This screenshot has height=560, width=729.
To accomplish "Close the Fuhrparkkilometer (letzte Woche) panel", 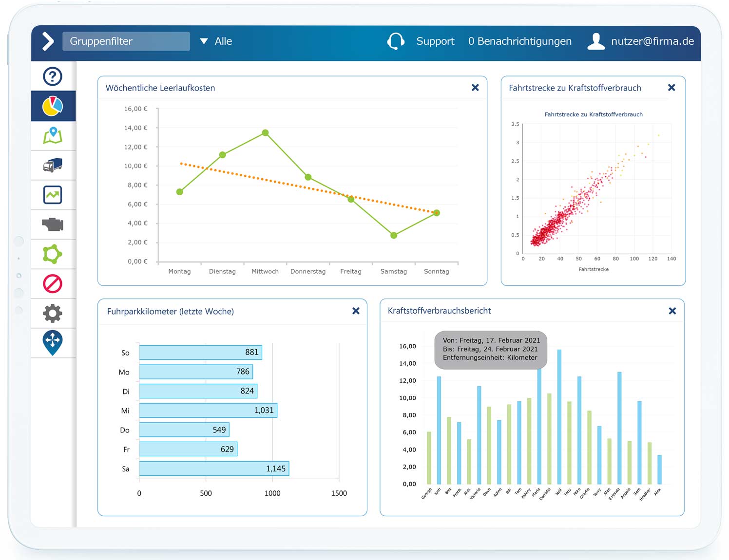I will tap(356, 311).
